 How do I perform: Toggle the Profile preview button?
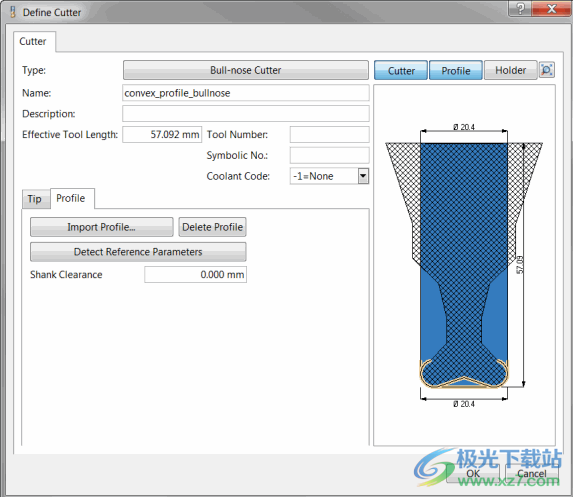coord(456,70)
